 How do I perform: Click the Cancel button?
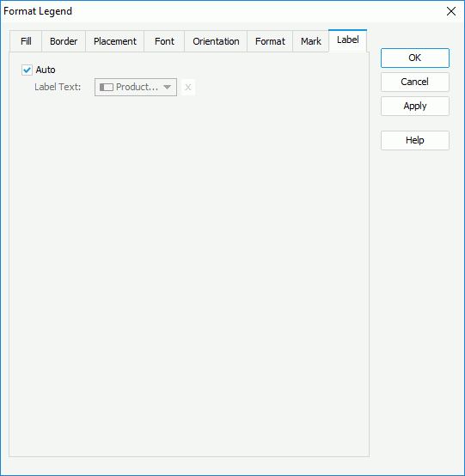coord(415,82)
